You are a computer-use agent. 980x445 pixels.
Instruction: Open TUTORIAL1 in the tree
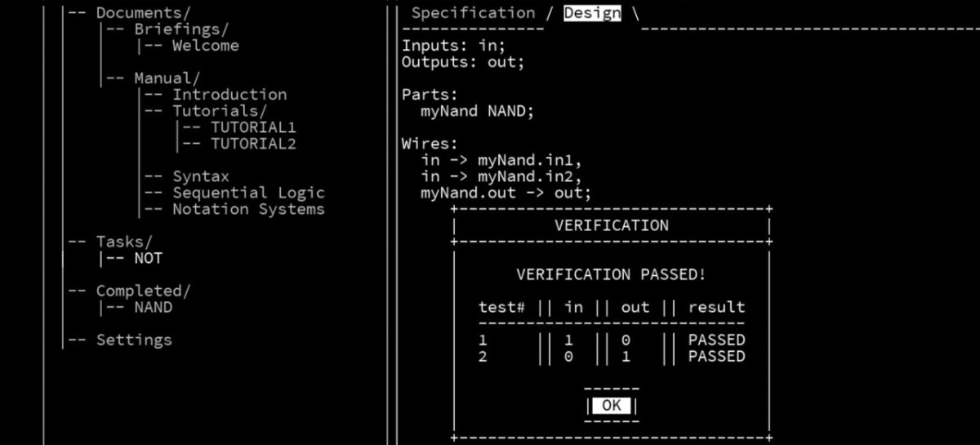point(253,127)
